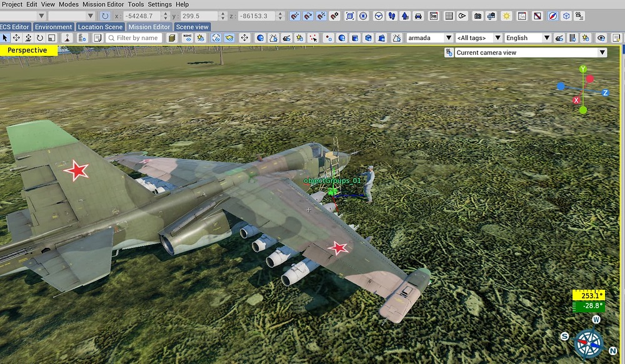Click the sun lighting icon
The width and height of the screenshot is (625, 364).
(506, 16)
